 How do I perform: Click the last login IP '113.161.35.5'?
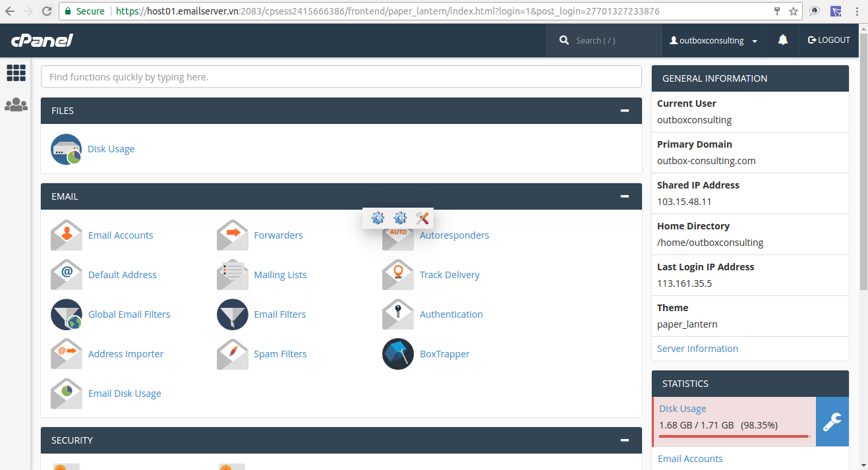[x=685, y=283]
